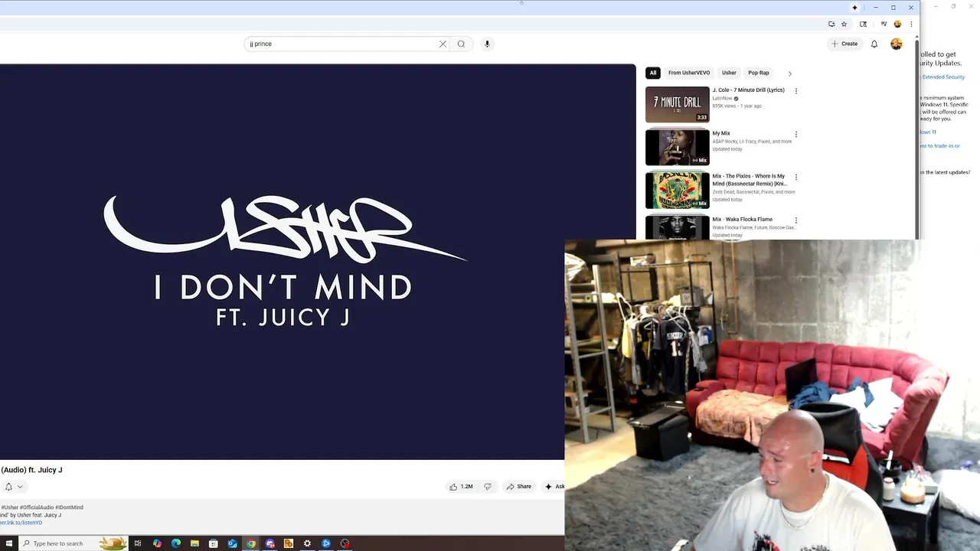
Task: Click the #Usher hashtag in description
Action: 9,507
